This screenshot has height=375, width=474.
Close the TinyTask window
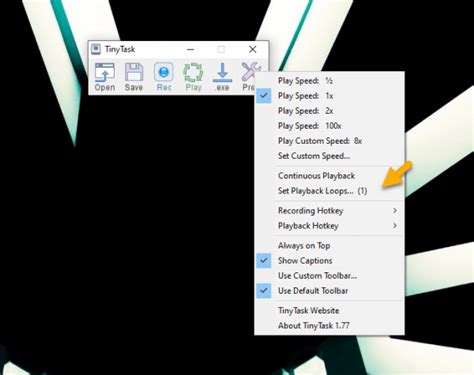253,49
